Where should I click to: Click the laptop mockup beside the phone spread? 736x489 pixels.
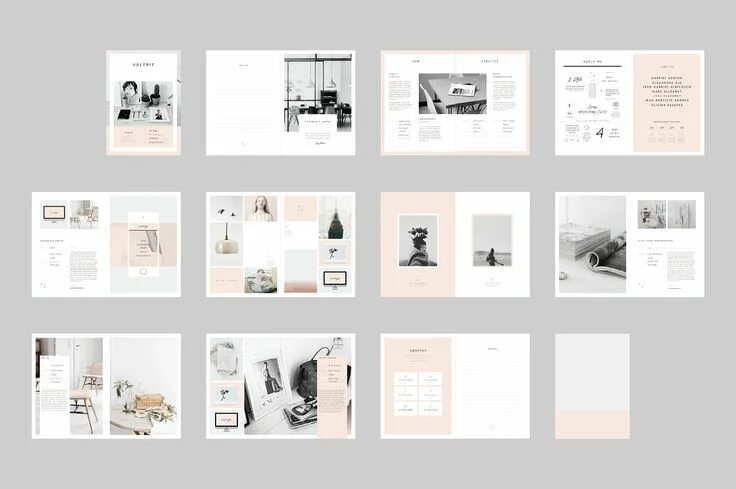point(54,214)
